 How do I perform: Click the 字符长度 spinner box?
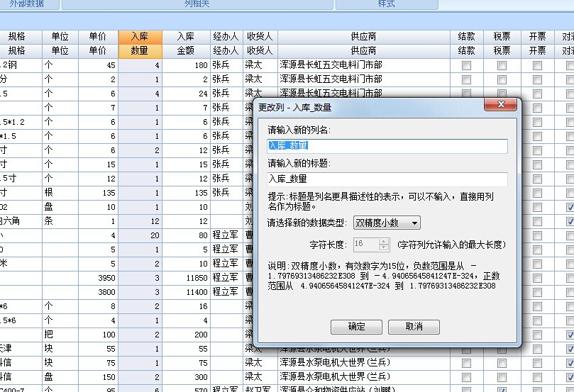(371, 245)
